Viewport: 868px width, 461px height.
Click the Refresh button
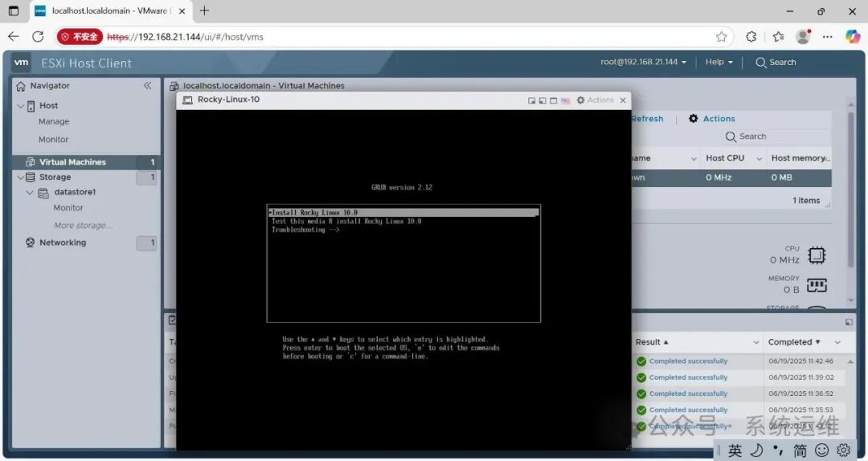tap(647, 118)
